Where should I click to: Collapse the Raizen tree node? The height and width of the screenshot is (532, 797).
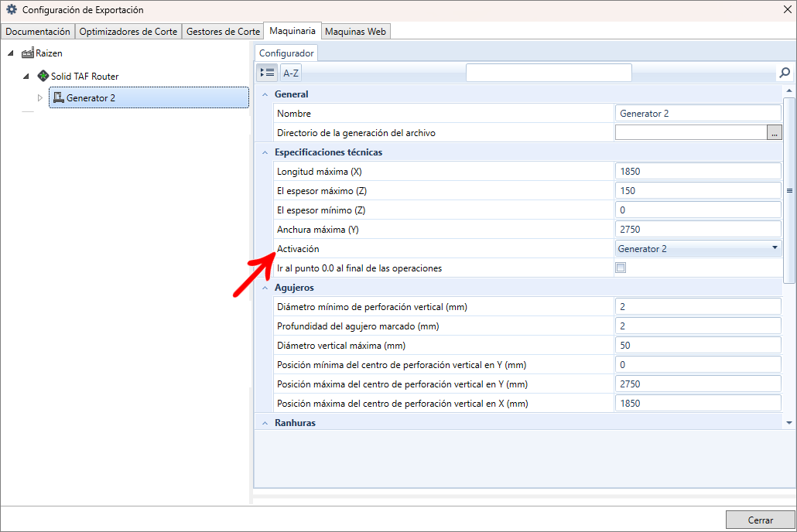(x=11, y=53)
